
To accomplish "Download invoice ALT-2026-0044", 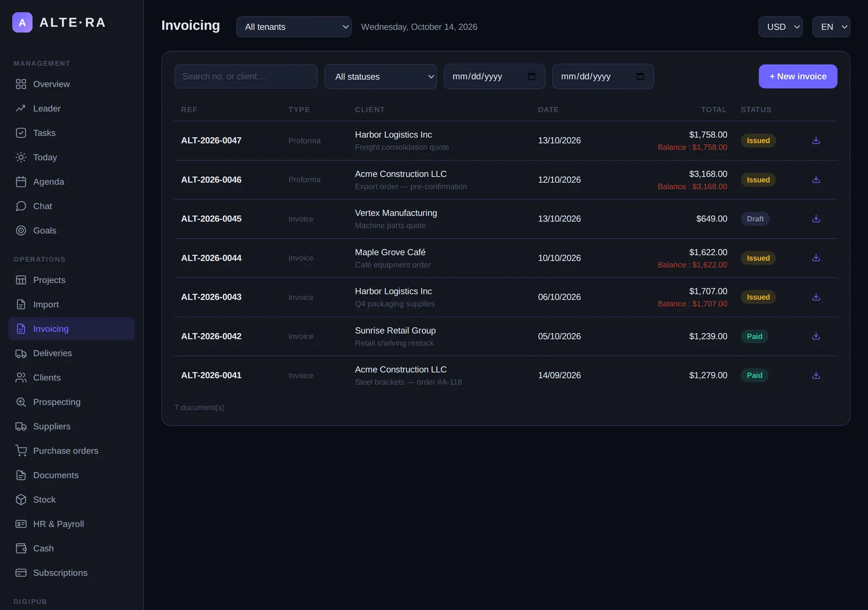I will [816, 258].
